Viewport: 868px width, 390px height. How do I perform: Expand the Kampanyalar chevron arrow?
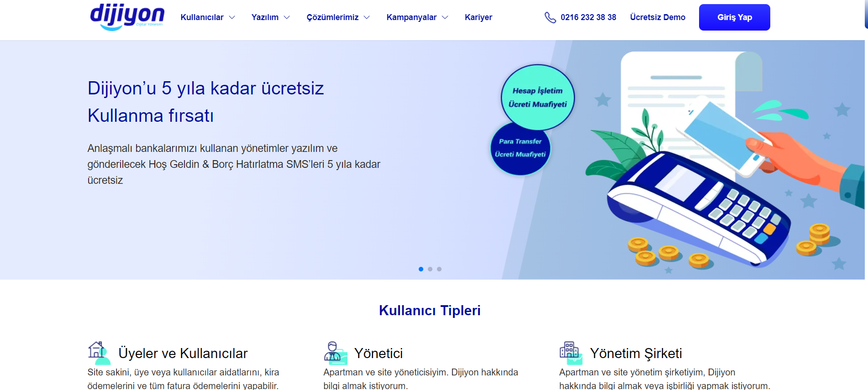click(445, 17)
